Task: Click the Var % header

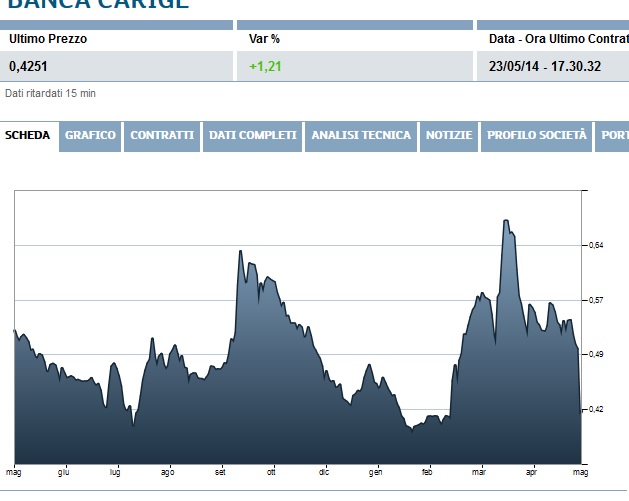Action: (x=264, y=39)
